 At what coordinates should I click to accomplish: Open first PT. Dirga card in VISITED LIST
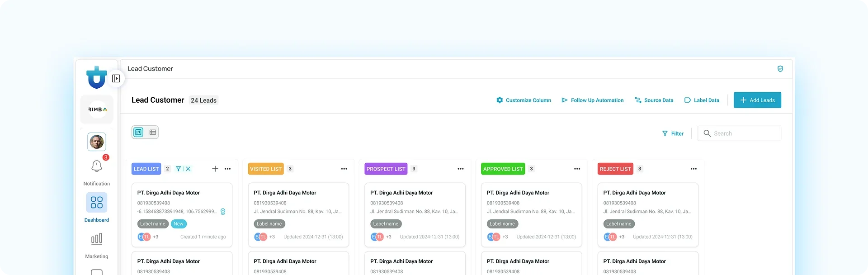298,215
